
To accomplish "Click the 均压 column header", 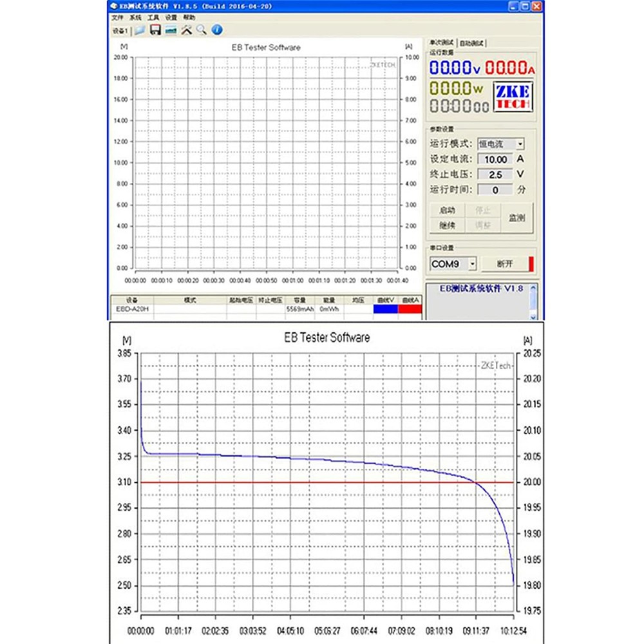I will [x=358, y=300].
